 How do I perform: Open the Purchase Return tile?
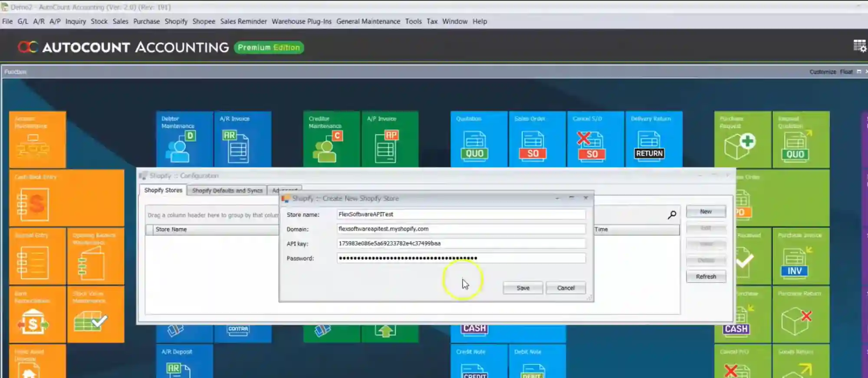(x=801, y=314)
